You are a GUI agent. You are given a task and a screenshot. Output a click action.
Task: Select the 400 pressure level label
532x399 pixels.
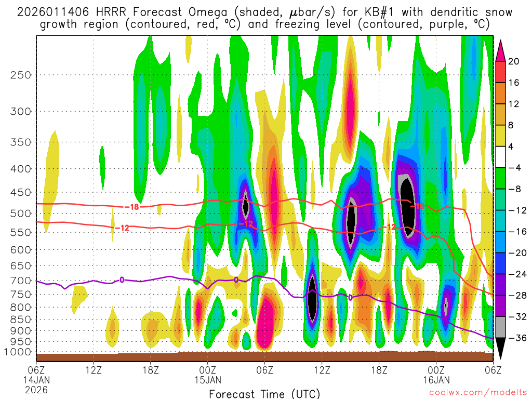coord(21,169)
